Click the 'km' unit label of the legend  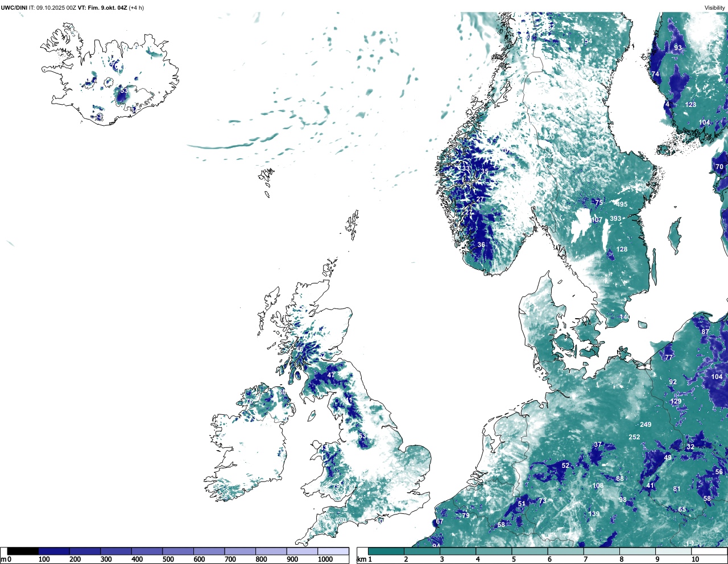tap(361, 559)
